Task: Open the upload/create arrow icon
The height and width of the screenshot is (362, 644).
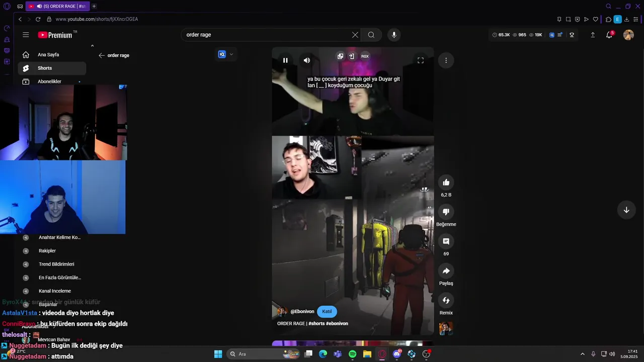Action: click(593, 35)
